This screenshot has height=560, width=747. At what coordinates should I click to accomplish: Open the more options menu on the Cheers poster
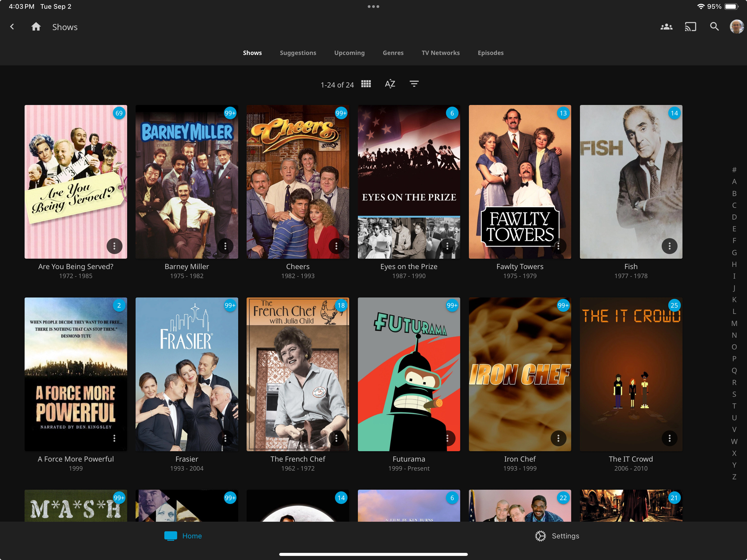point(336,246)
